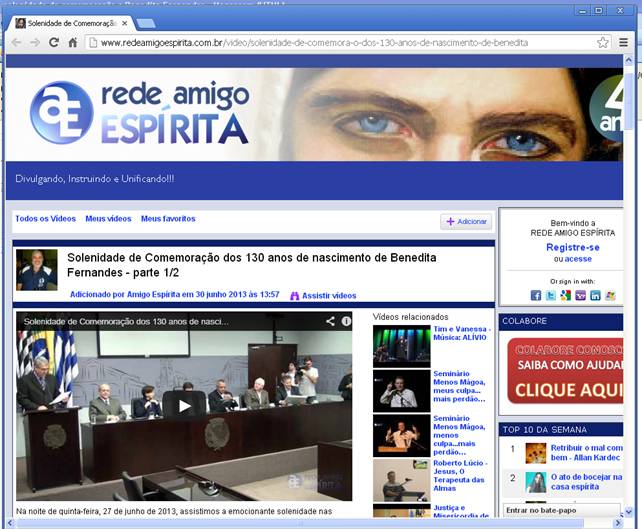Screen dimensions: 642x529
Task: Click the horizontal scrollbar right arrow
Action: point(618,523)
